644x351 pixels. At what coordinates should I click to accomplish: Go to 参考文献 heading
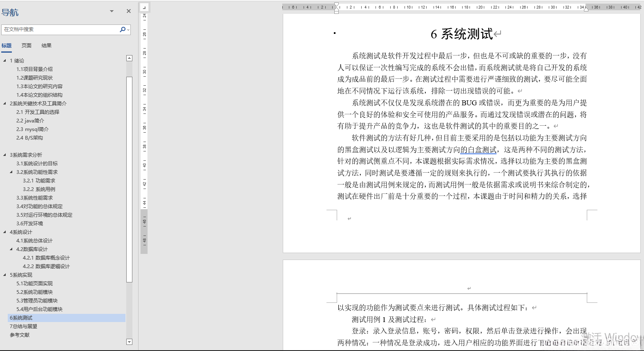point(20,335)
